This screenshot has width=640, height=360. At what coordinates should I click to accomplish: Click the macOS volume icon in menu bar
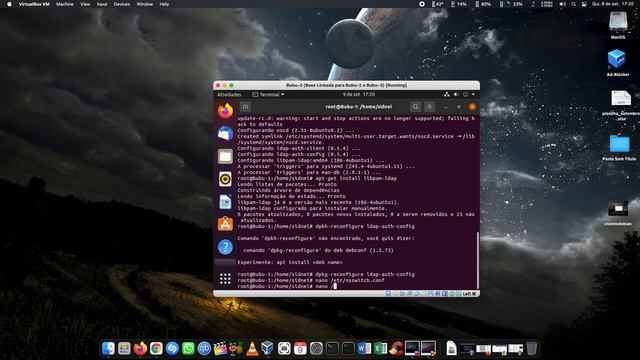click(x=562, y=4)
